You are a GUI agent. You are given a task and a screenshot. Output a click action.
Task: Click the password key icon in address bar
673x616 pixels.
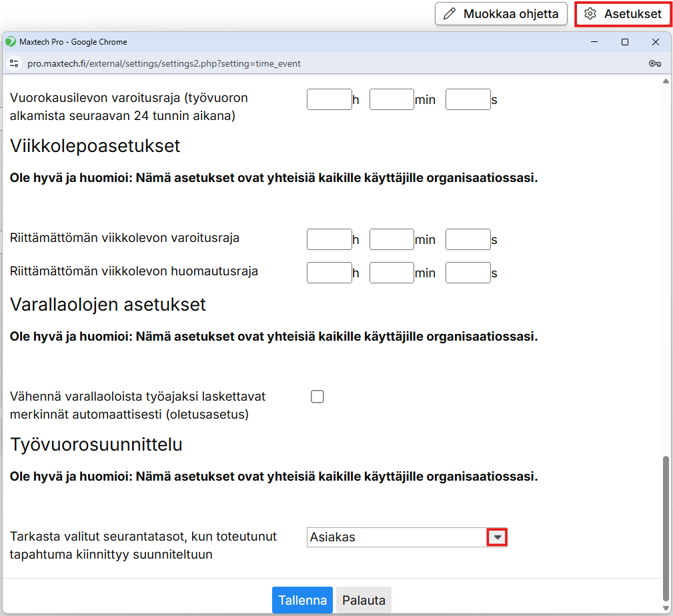click(x=654, y=63)
